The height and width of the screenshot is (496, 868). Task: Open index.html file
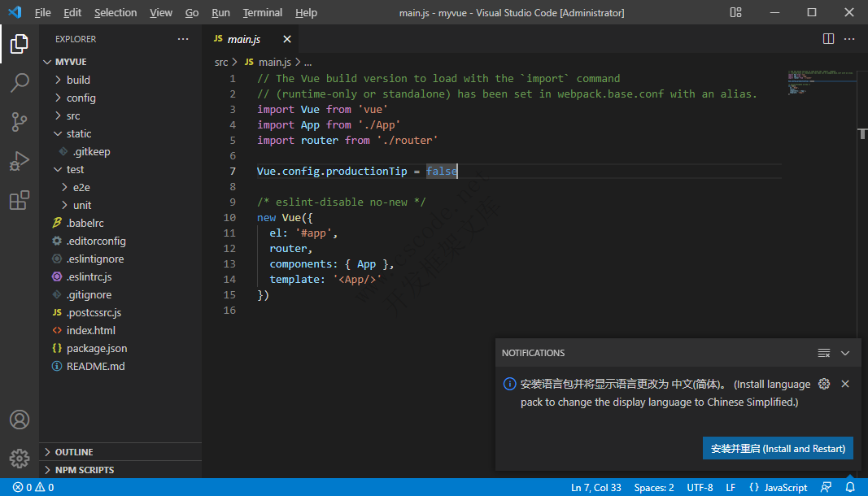tap(91, 330)
